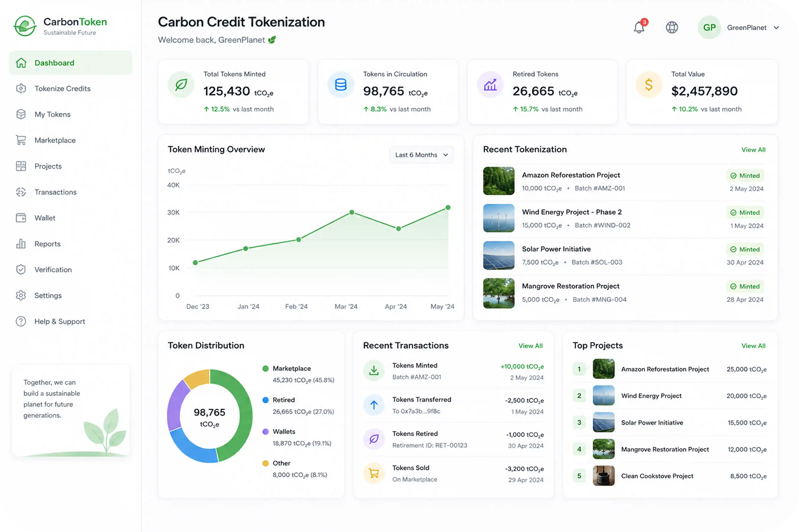Screen dimensions: 799x532
Task: Select the Marketplace cart icon in sidebar
Action: coord(21,140)
